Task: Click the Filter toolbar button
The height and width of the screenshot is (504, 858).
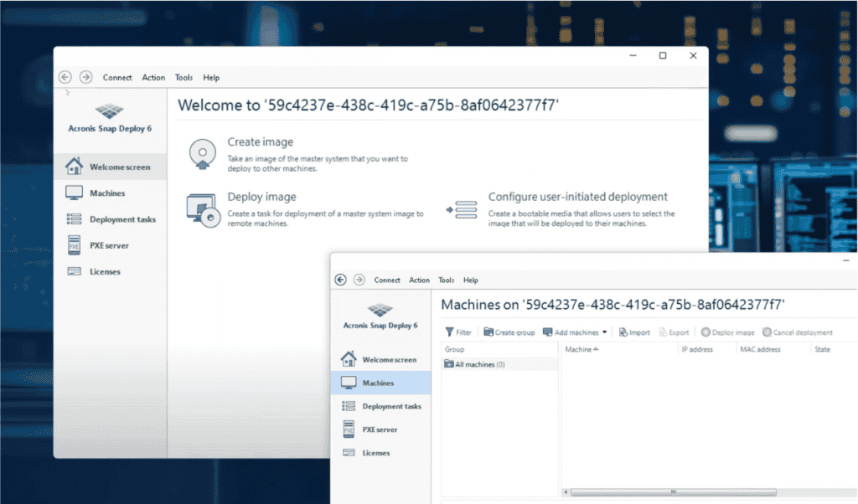Action: [x=458, y=332]
